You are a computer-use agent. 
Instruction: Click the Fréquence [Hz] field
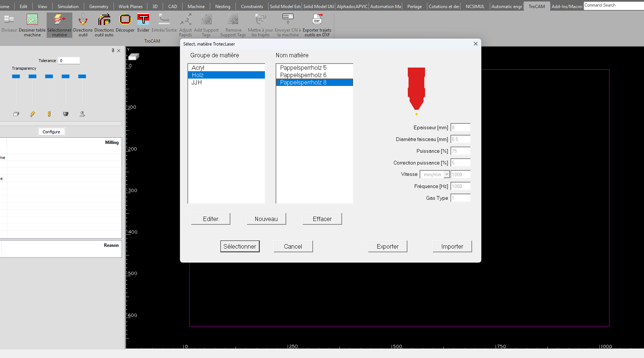460,186
